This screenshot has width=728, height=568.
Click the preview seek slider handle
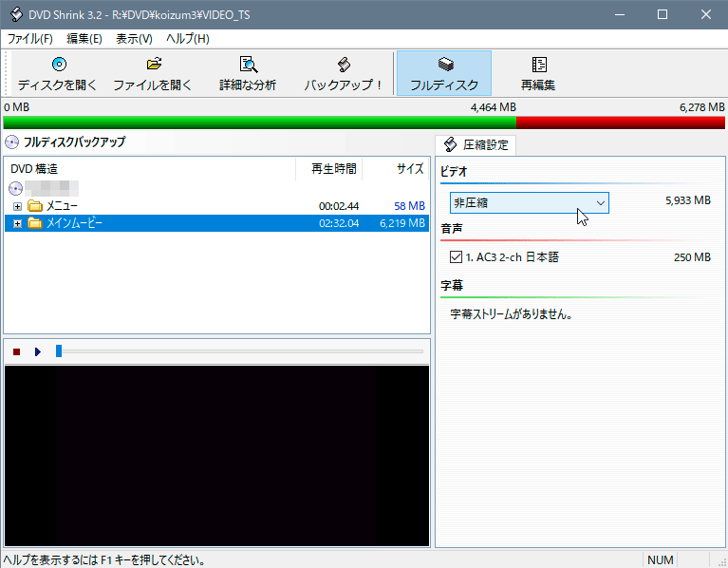[x=59, y=351]
